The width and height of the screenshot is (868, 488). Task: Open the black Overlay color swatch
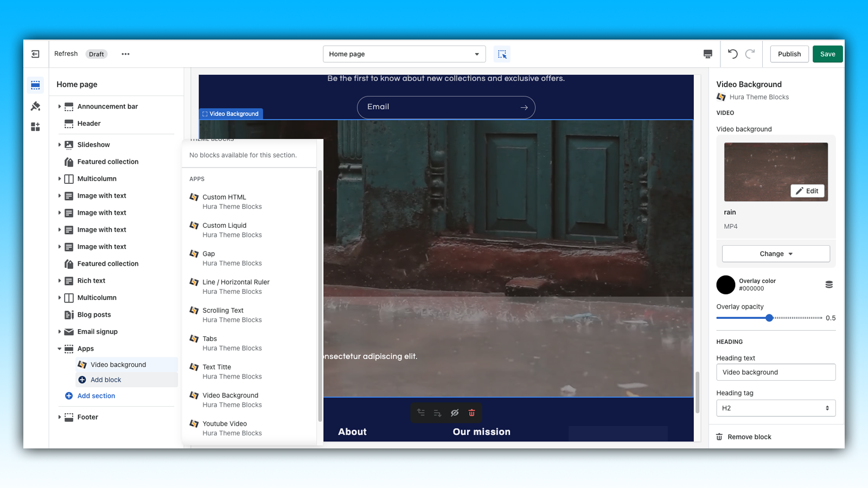(726, 285)
